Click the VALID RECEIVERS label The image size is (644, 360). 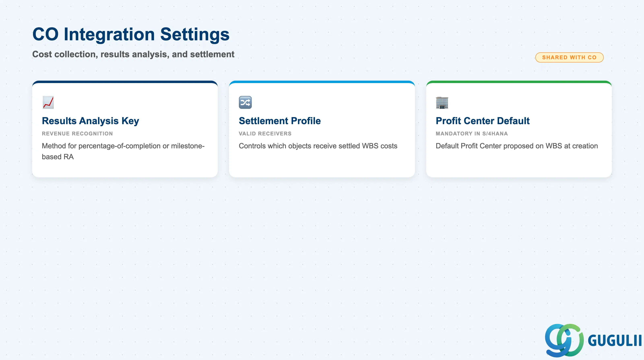(x=265, y=133)
